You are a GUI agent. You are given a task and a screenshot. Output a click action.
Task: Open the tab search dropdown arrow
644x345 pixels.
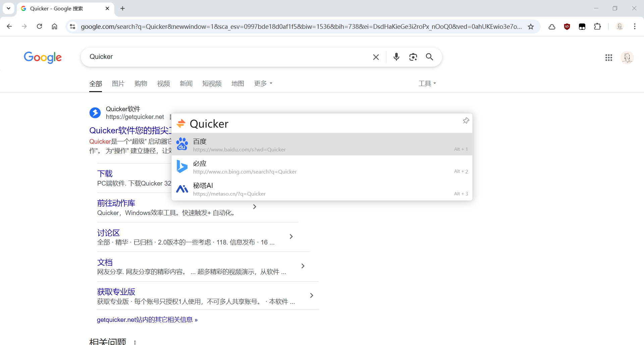click(x=9, y=8)
